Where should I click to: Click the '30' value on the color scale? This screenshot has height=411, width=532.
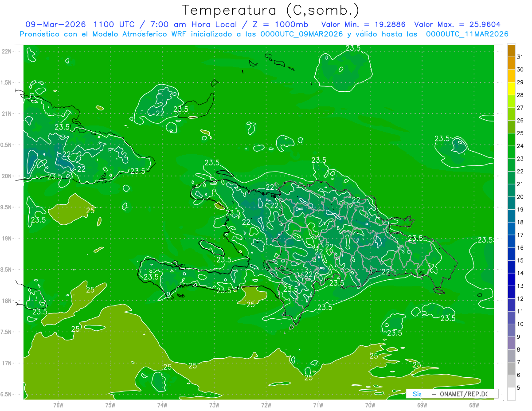coord(520,70)
